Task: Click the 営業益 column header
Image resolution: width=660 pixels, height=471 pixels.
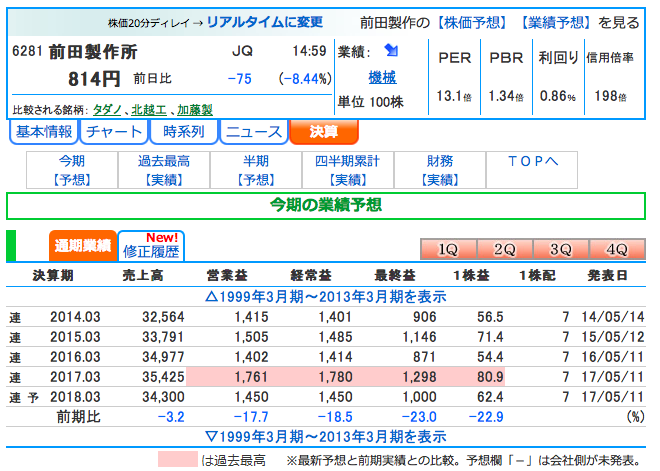Action: click(x=227, y=275)
